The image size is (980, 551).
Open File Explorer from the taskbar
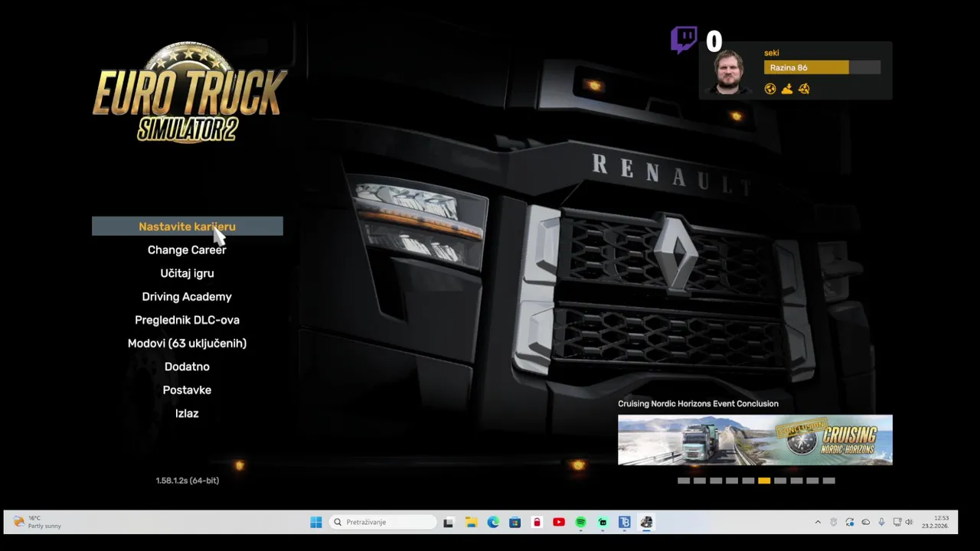point(471,523)
